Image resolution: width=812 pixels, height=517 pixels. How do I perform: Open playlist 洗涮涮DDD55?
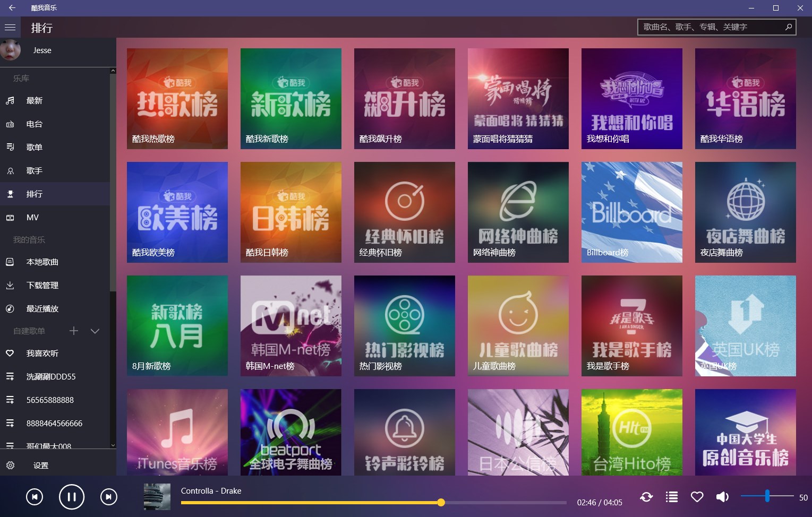[x=55, y=376]
